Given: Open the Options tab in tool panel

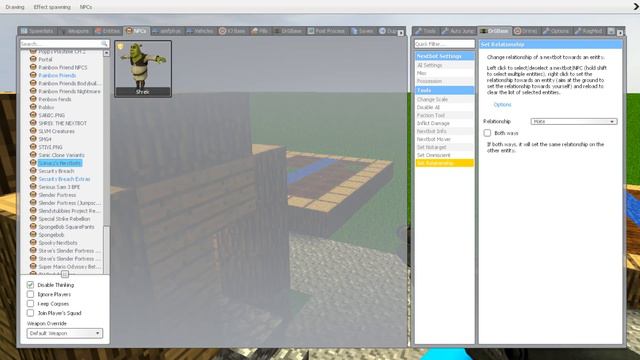Looking at the screenshot, I should coord(556,31).
